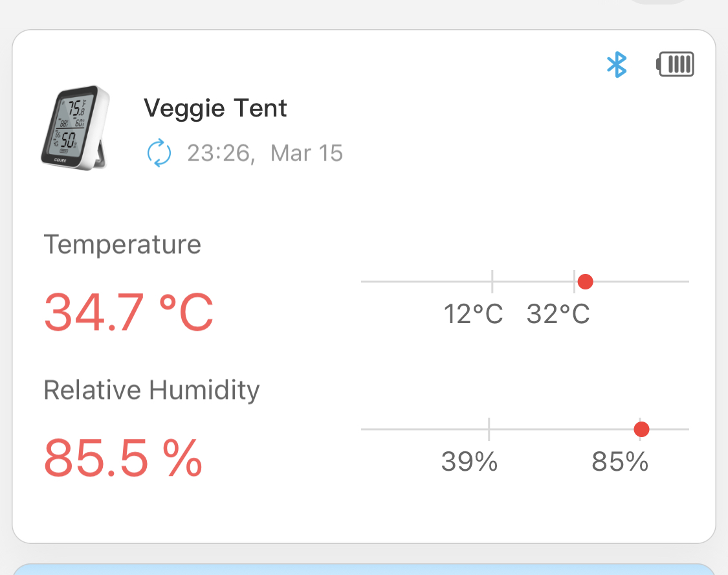This screenshot has width=728, height=575.
Task: Click the 39% lower humidity threshold
Action: coord(469,462)
